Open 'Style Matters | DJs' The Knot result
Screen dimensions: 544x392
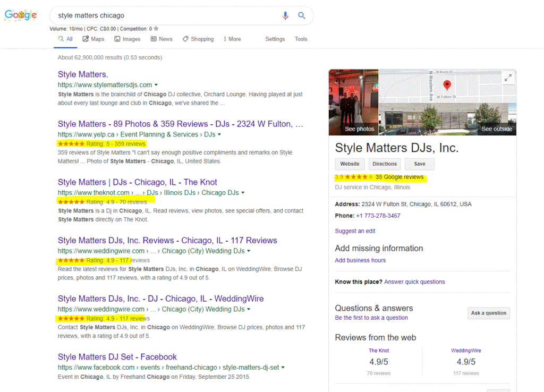tap(138, 183)
